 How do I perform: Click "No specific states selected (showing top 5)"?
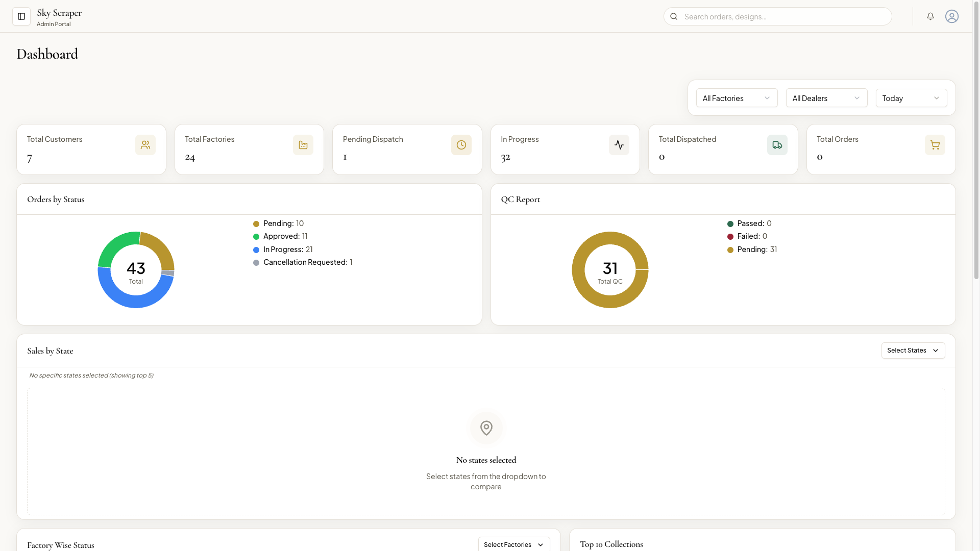(91, 375)
